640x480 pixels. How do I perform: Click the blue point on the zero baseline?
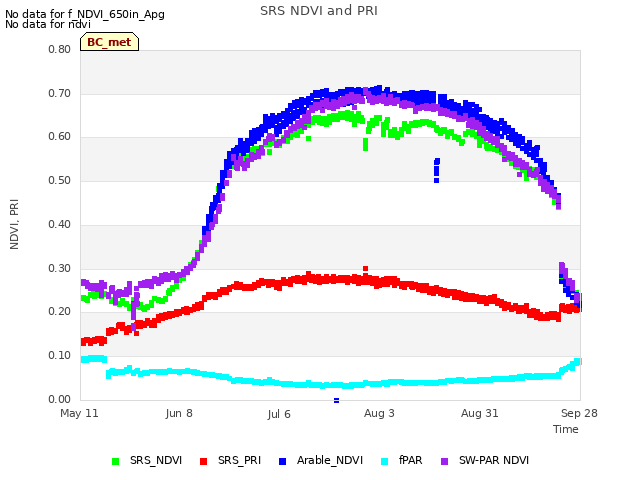click(336, 400)
